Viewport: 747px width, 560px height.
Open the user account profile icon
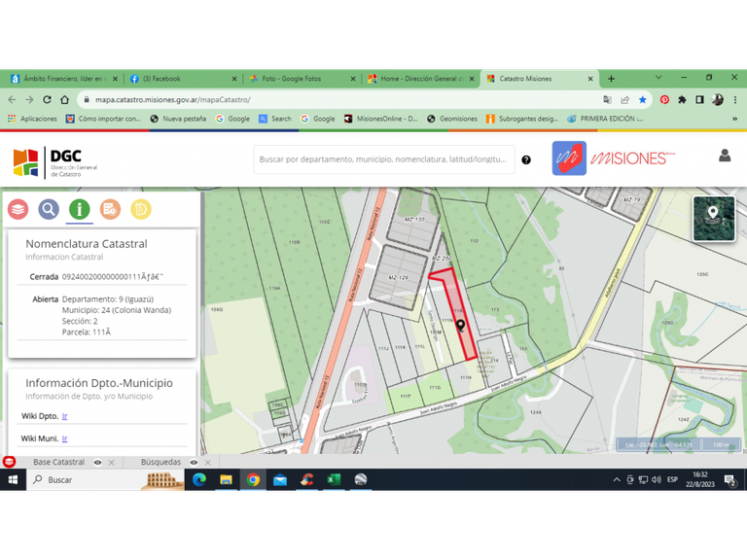[x=725, y=156]
